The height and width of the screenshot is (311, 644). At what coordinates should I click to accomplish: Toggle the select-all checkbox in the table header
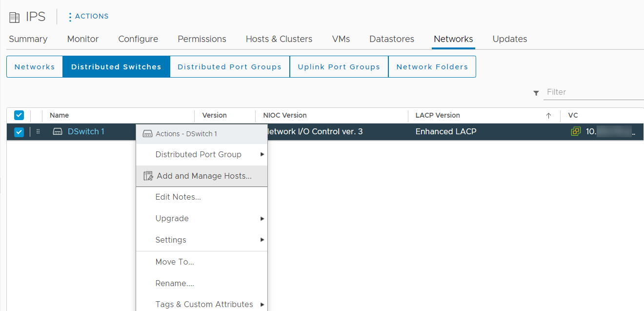coord(19,115)
